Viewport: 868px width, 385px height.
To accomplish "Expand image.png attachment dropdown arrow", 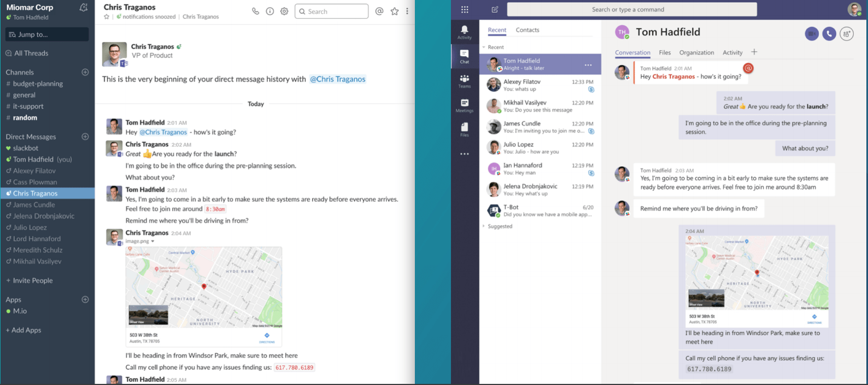I will (153, 241).
